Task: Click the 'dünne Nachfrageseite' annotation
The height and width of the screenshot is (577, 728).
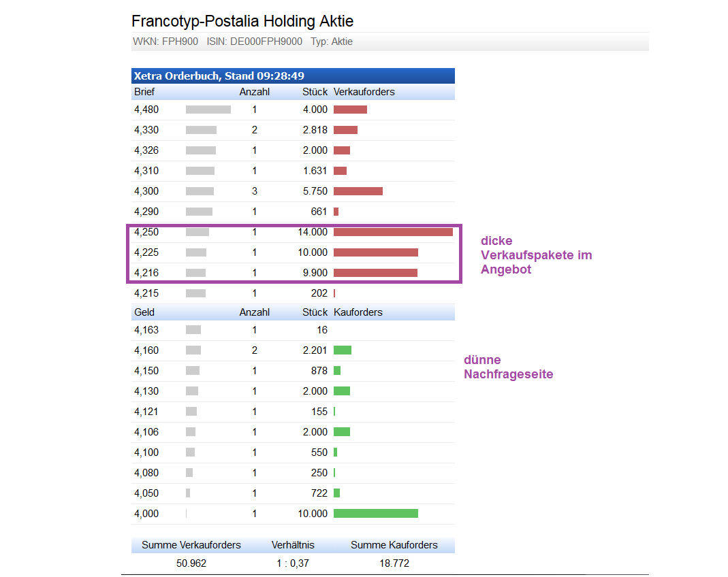Action: point(508,367)
